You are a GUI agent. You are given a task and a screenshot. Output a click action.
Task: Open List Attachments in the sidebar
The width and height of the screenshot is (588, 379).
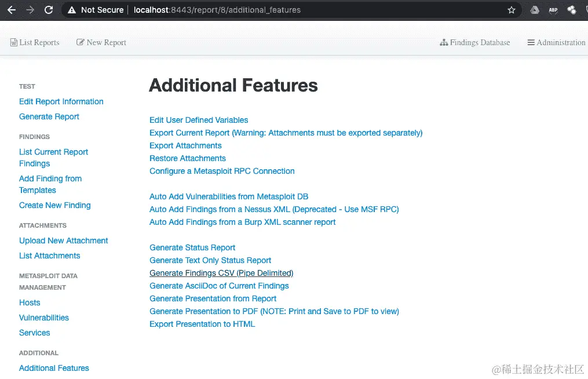click(49, 256)
